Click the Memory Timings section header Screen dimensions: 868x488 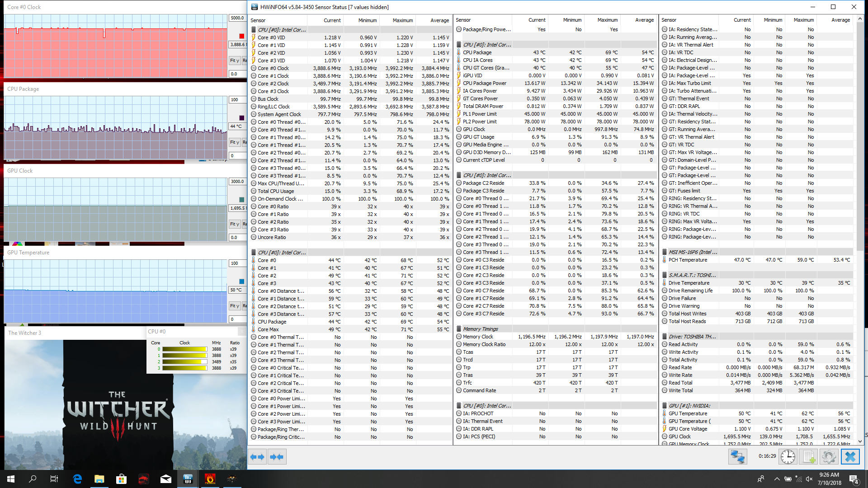(x=555, y=329)
